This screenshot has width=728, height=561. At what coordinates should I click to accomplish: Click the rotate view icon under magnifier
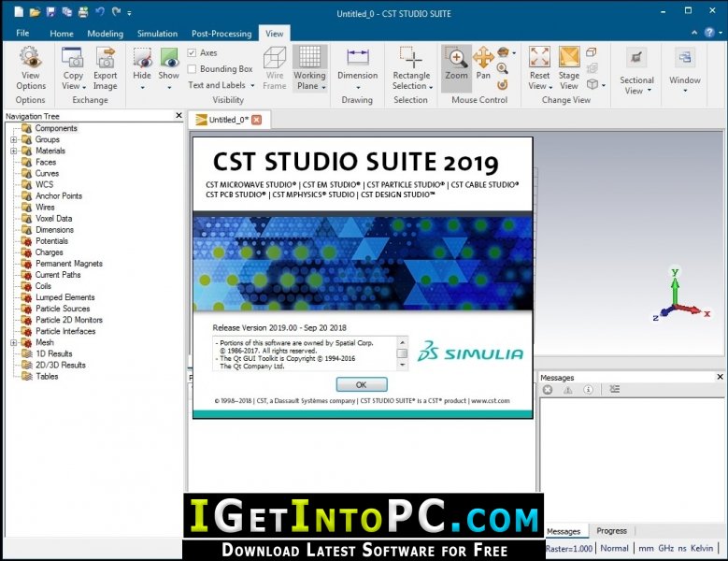pos(502,84)
